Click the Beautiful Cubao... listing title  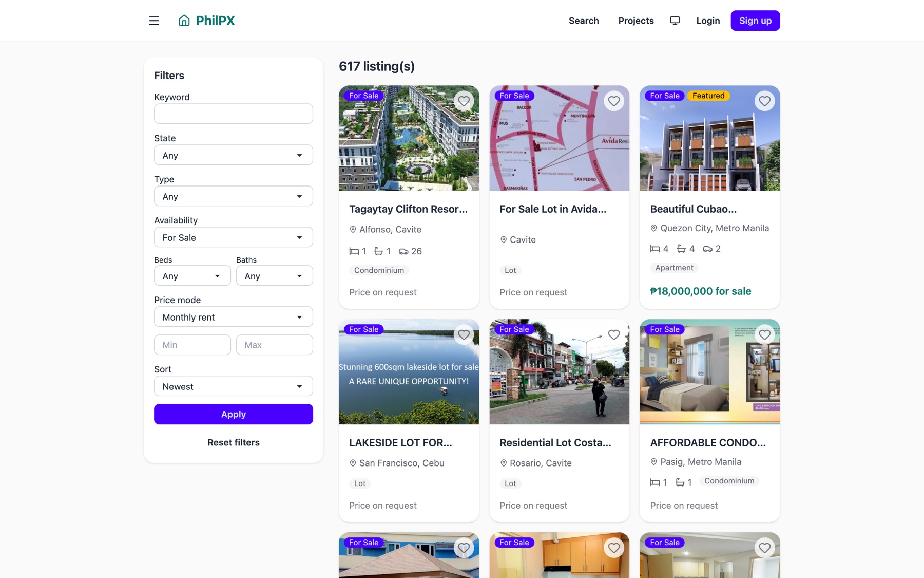[694, 209]
